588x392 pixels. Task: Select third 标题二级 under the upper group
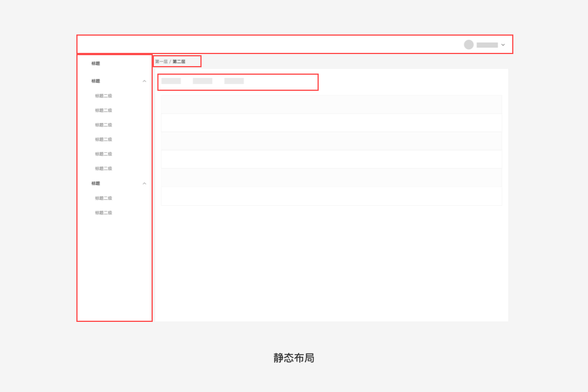pos(103,125)
